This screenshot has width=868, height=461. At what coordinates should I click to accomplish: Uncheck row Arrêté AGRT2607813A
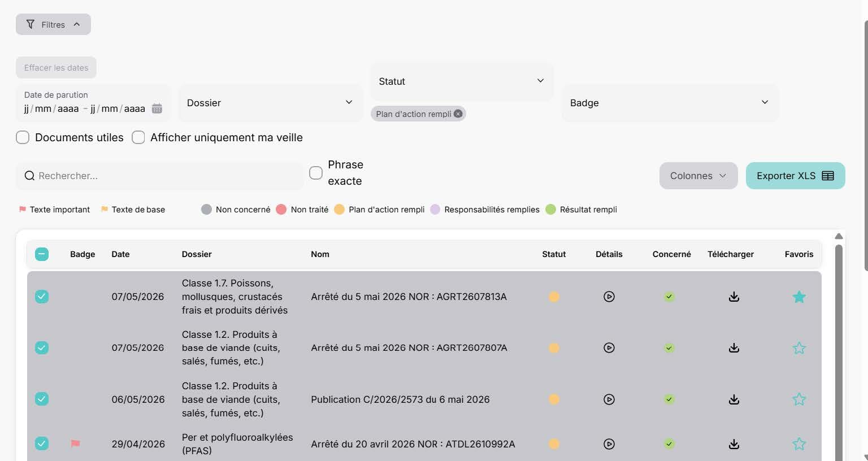(x=42, y=297)
